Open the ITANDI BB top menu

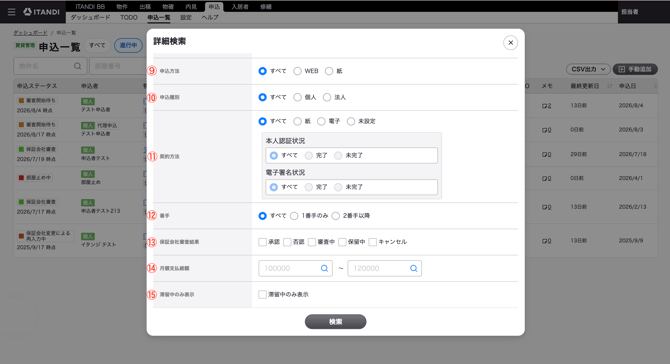pos(90,6)
